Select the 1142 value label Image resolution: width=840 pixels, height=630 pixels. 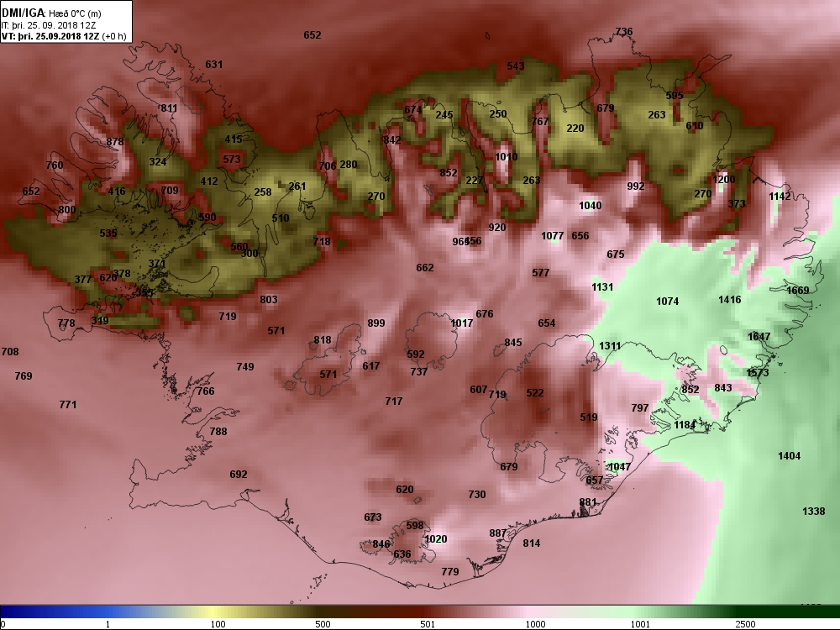point(780,196)
